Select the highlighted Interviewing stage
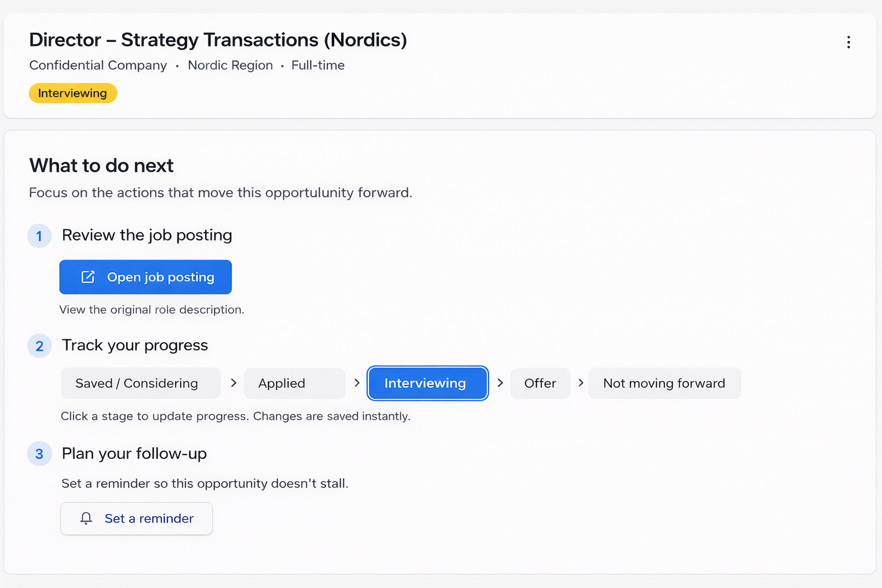 click(427, 383)
